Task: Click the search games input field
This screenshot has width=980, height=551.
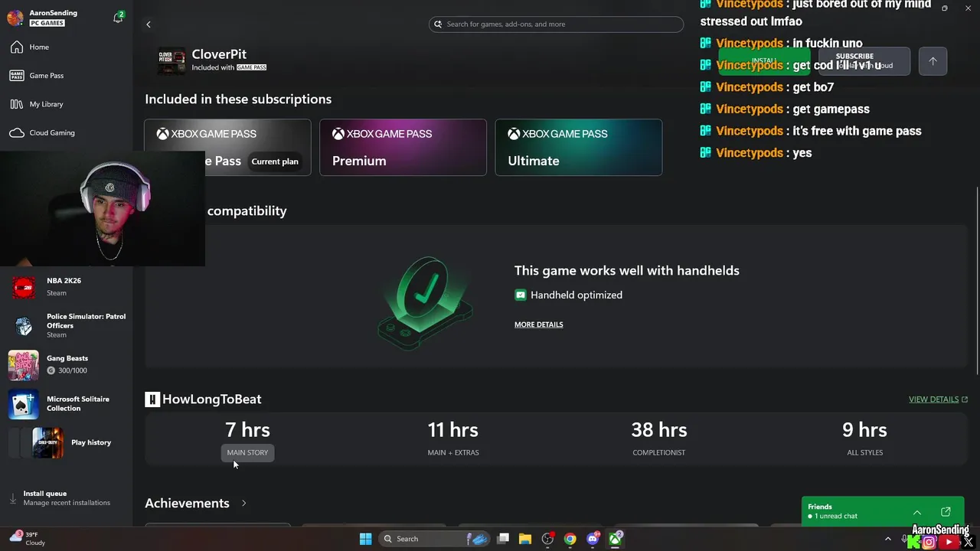Action: 556,24
